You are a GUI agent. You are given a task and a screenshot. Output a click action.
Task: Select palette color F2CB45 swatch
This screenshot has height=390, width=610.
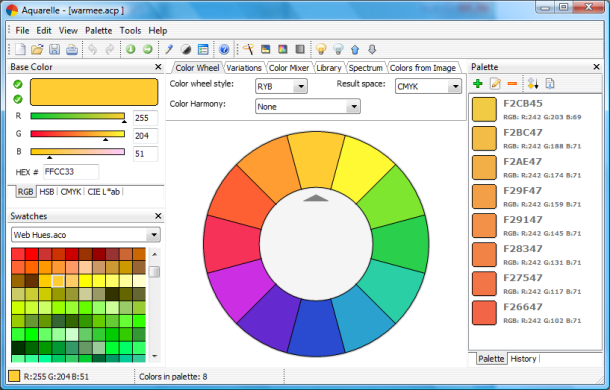tap(484, 109)
